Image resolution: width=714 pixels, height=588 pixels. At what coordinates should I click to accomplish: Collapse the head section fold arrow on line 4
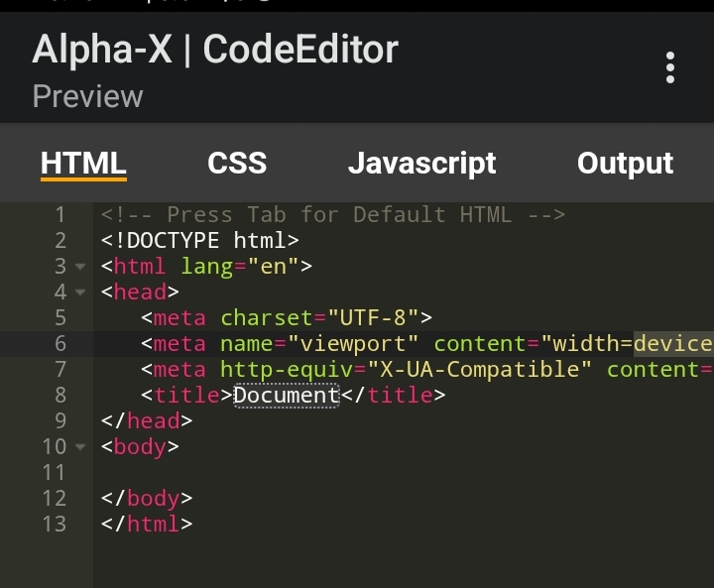point(80,293)
